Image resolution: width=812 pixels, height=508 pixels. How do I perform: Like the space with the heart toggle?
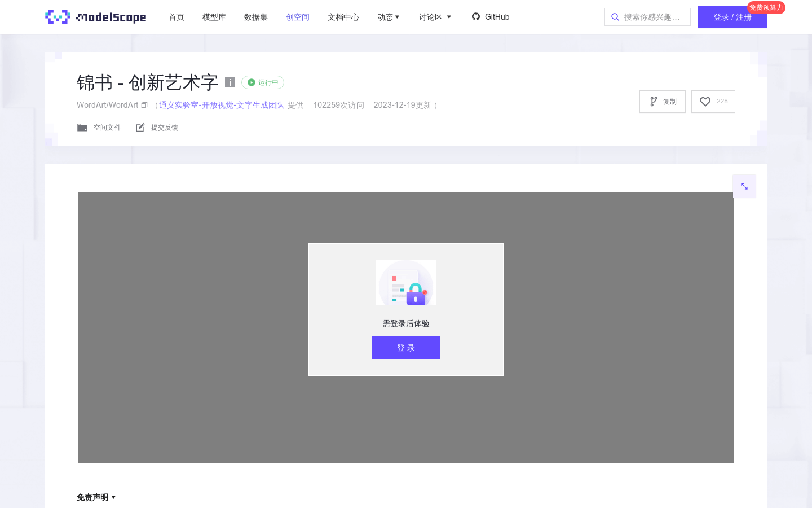coord(705,102)
